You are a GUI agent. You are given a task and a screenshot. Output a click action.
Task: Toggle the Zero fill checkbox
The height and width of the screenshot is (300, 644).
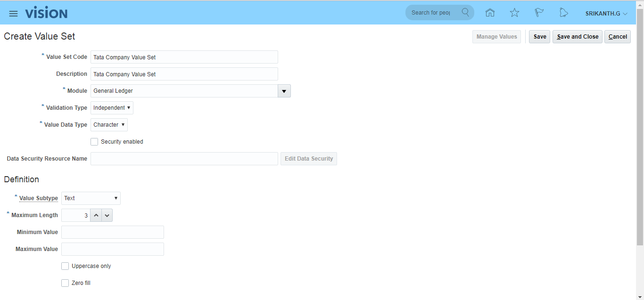[65, 283]
